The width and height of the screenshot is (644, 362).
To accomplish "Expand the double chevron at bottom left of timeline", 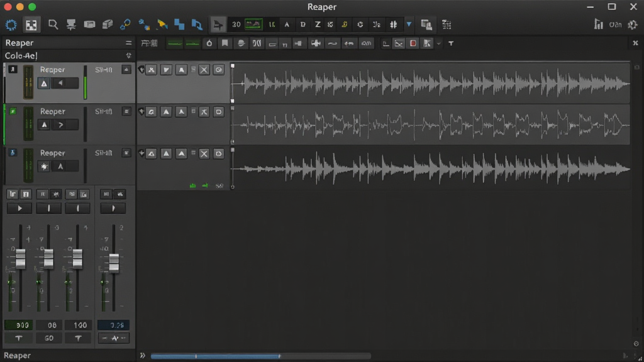I will pyautogui.click(x=143, y=356).
